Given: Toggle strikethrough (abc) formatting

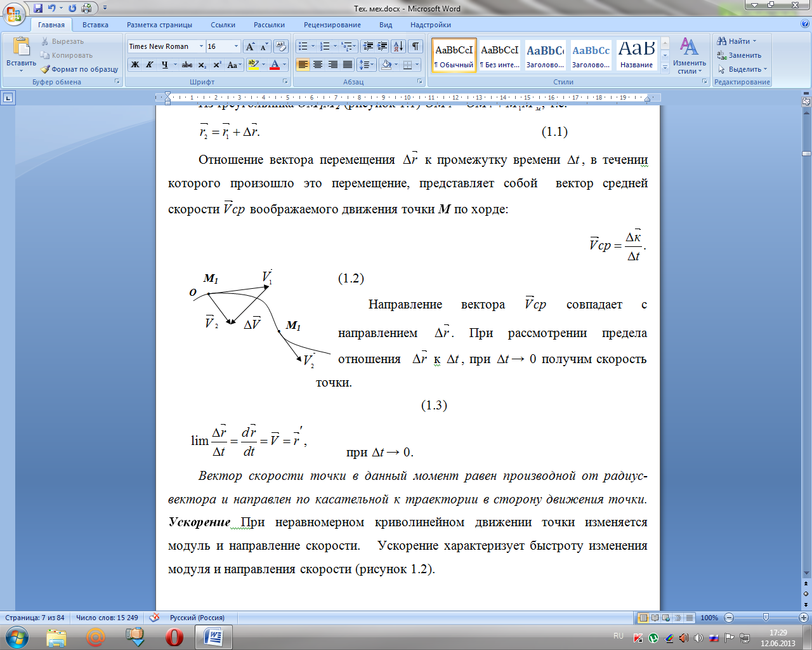Looking at the screenshot, I should pos(187,65).
